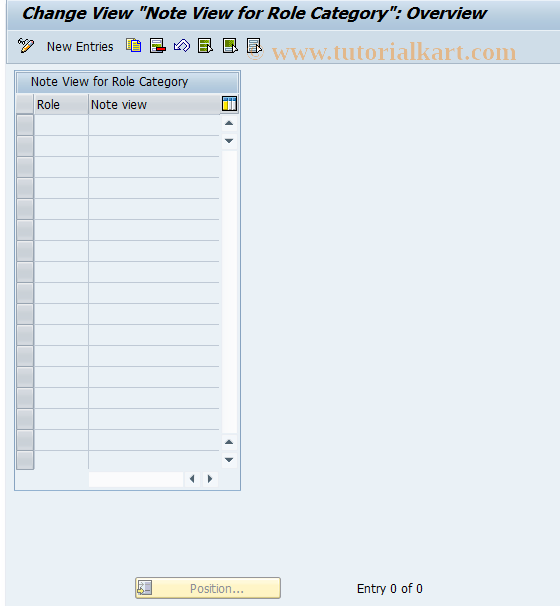Click the lower page up arrow
This screenshot has width=560, height=606.
coord(229,442)
